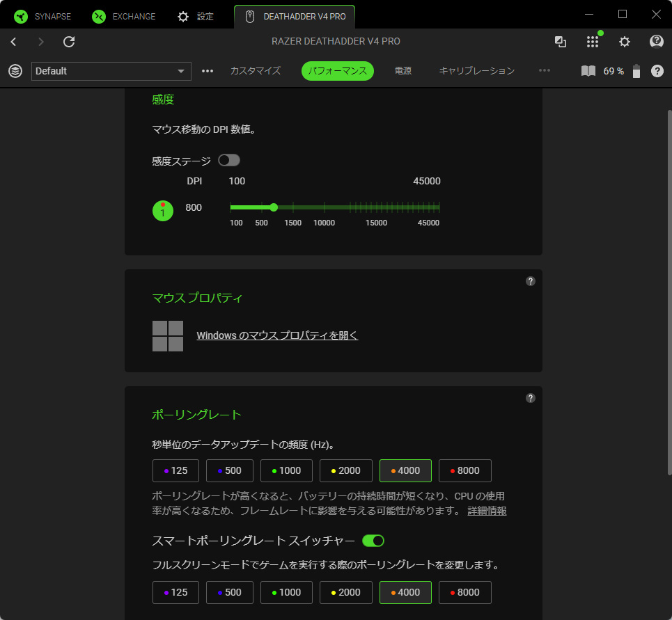The width and height of the screenshot is (672, 620).
Task: Click the refresh icon in the navigation bar
Action: [x=69, y=42]
